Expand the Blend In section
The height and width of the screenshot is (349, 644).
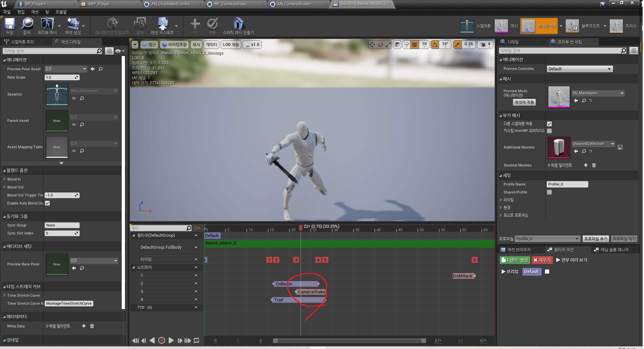tap(5, 179)
